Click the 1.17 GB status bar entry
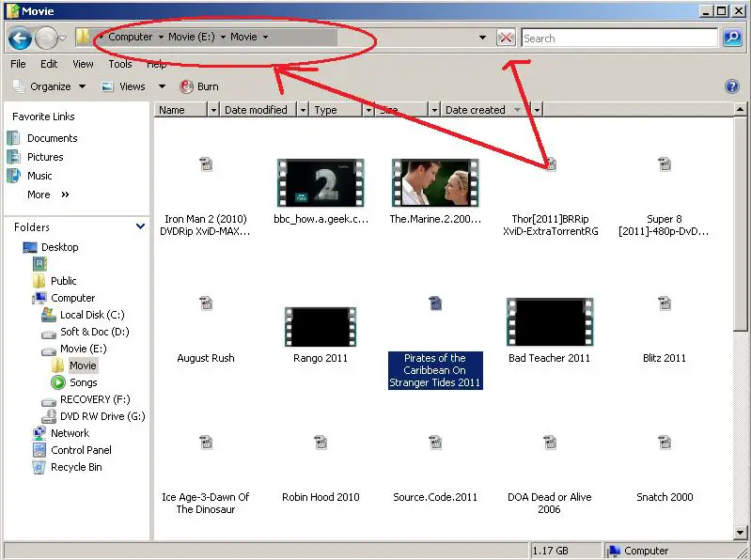751x560 pixels. (x=551, y=551)
